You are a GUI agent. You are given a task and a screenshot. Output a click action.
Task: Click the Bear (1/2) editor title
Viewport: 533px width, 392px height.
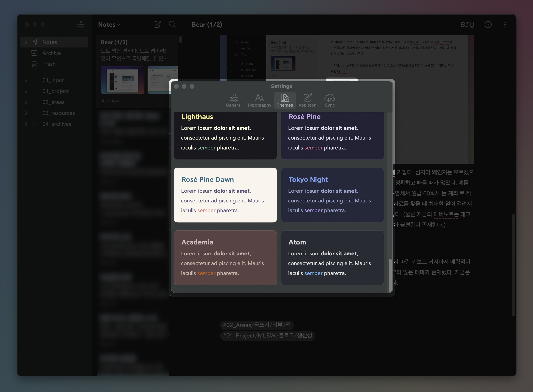point(207,25)
